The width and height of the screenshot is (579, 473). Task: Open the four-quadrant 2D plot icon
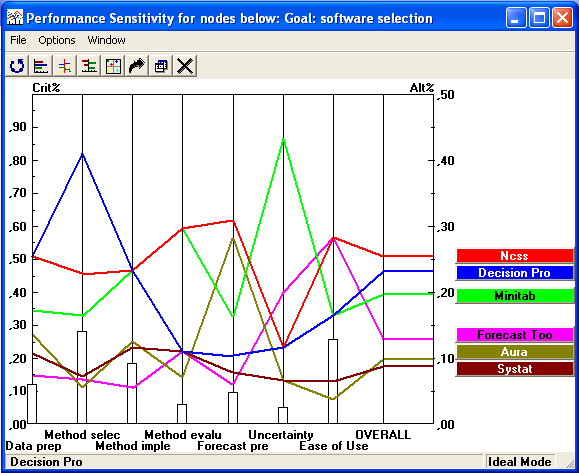coord(113,66)
